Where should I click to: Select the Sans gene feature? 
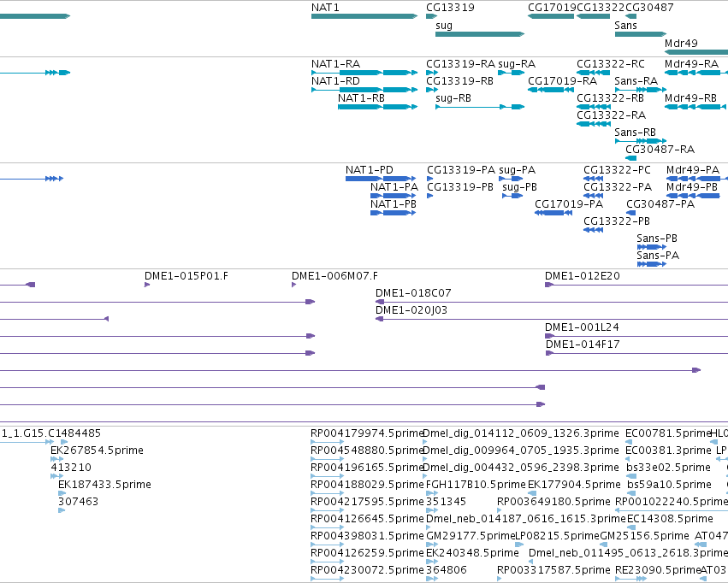coord(641,34)
